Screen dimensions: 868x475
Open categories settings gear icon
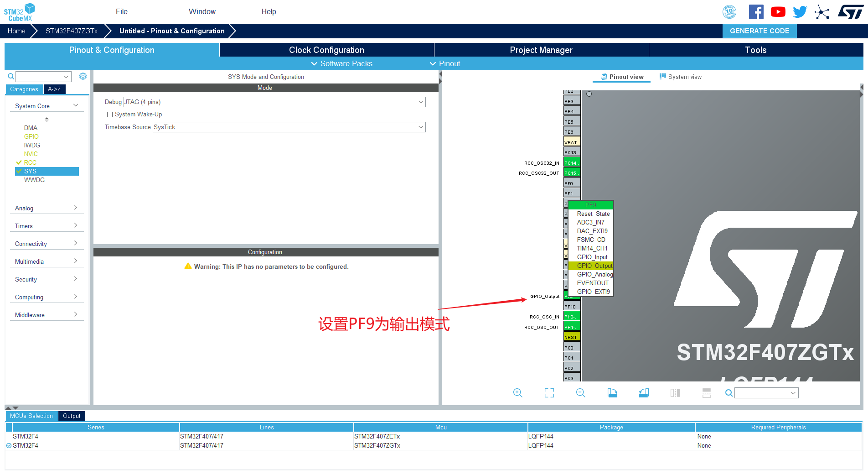pos(83,76)
